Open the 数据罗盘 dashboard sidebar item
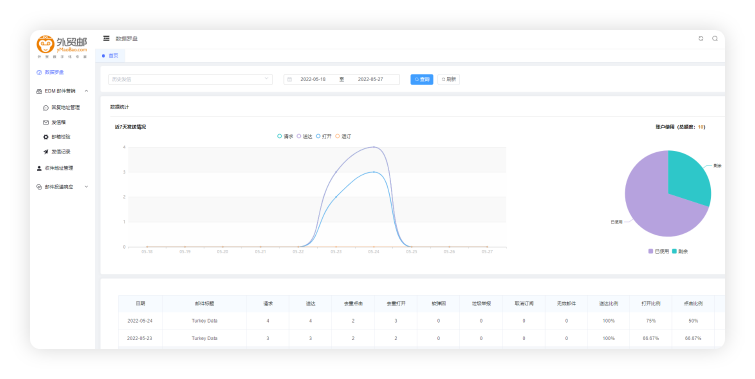This screenshot has width=755, height=379. pos(50,72)
